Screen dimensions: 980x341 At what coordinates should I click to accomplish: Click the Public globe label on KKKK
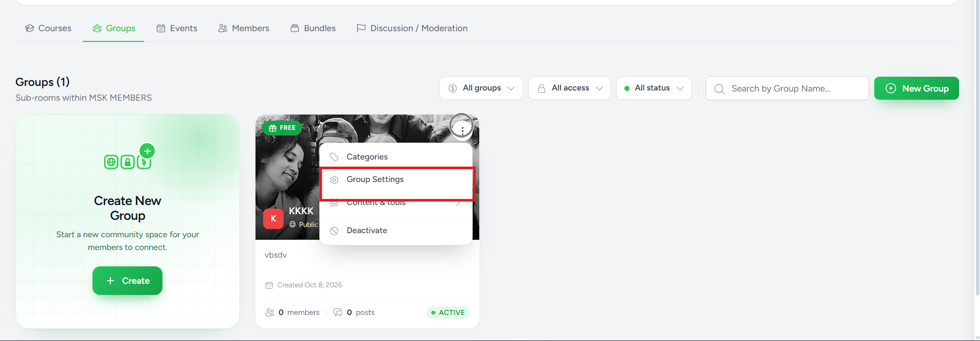(304, 224)
